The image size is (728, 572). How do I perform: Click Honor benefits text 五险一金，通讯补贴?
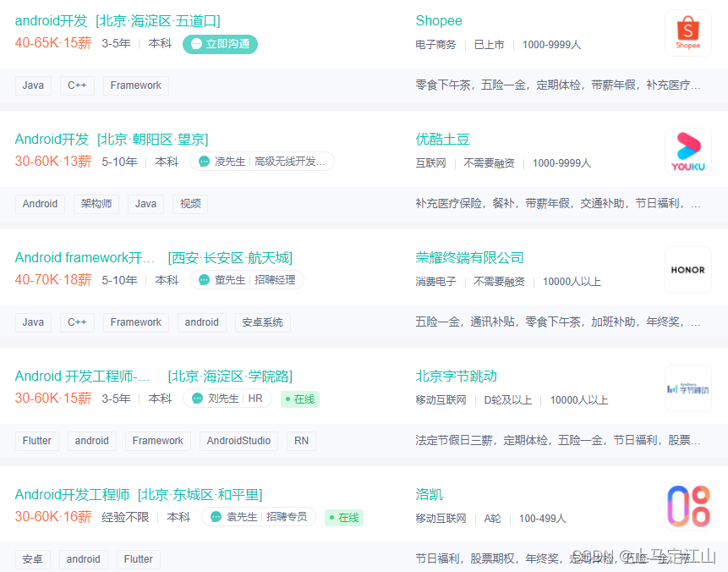click(465, 322)
